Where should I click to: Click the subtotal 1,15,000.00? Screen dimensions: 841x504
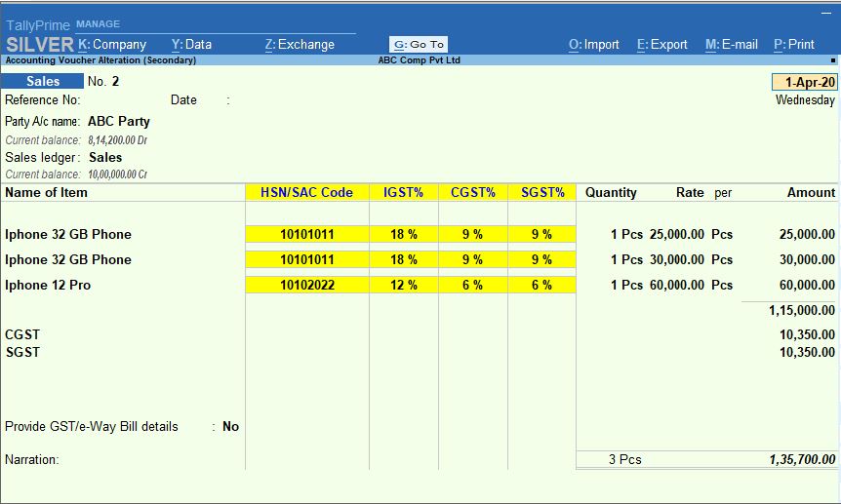pyautogui.click(x=801, y=310)
